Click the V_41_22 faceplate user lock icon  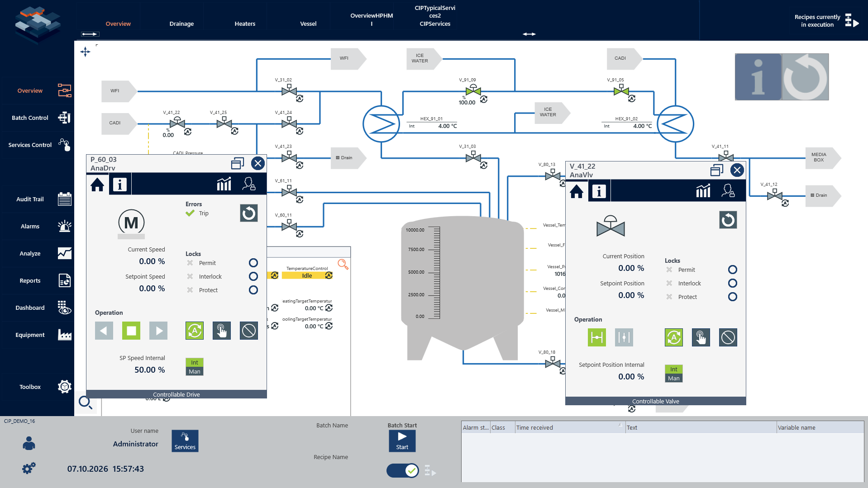[x=728, y=191]
